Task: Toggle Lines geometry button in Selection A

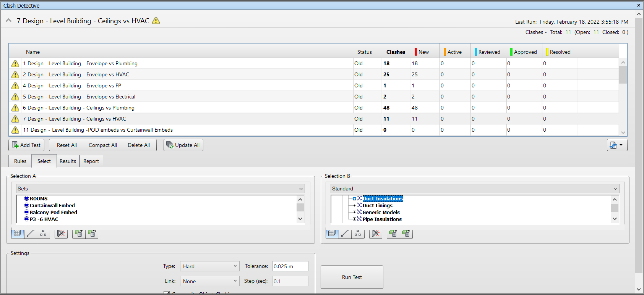Action: pyautogui.click(x=31, y=233)
